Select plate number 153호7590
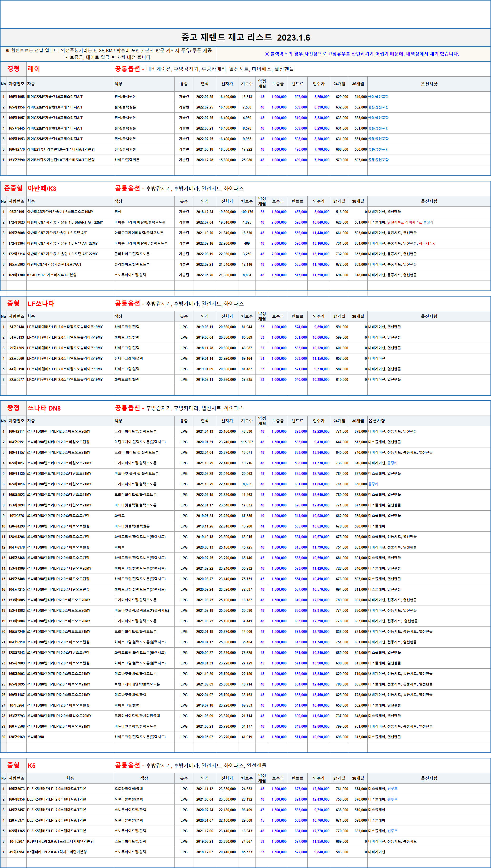This screenshot has height=868, width=491. tap(17, 160)
